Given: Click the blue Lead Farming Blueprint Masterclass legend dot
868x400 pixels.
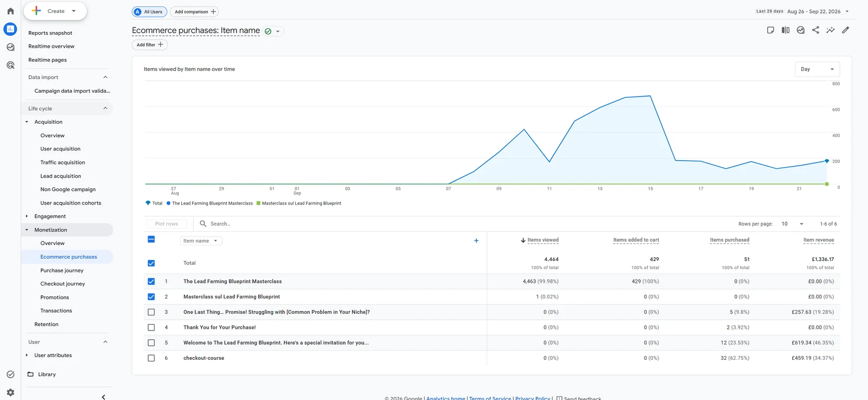Looking at the screenshot, I should click(x=169, y=204).
